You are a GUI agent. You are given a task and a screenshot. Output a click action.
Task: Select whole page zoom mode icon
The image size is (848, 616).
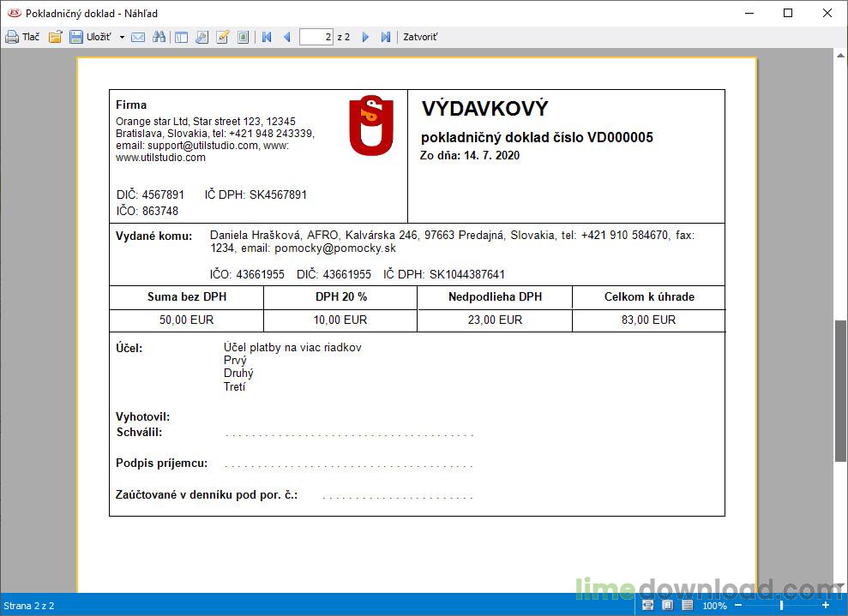[668, 605]
